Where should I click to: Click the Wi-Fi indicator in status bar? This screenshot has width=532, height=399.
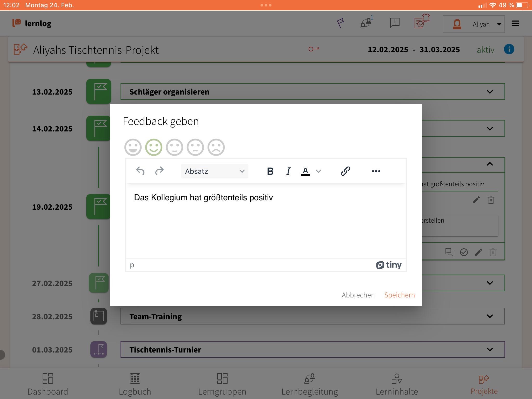(493, 5)
